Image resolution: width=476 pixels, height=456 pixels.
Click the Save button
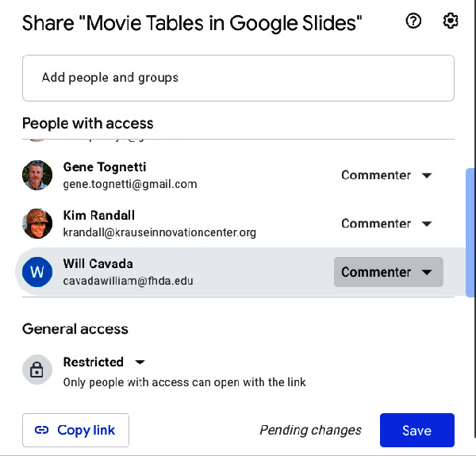416,430
